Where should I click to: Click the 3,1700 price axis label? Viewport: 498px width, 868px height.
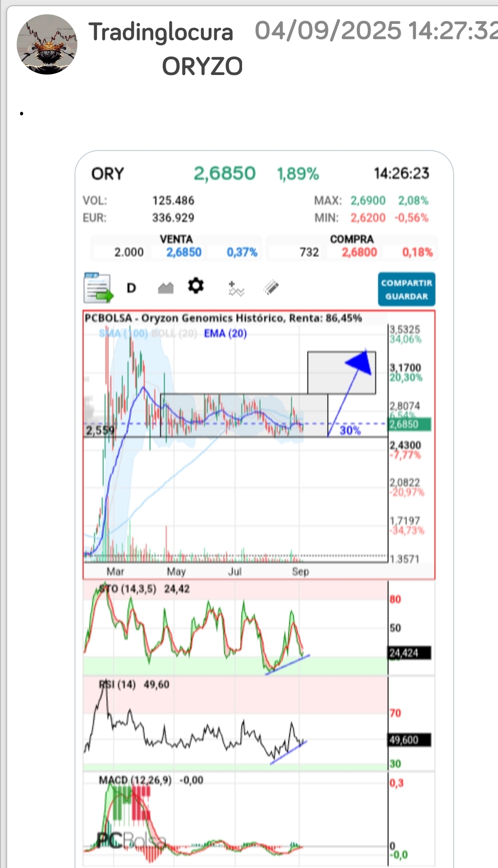(405, 368)
